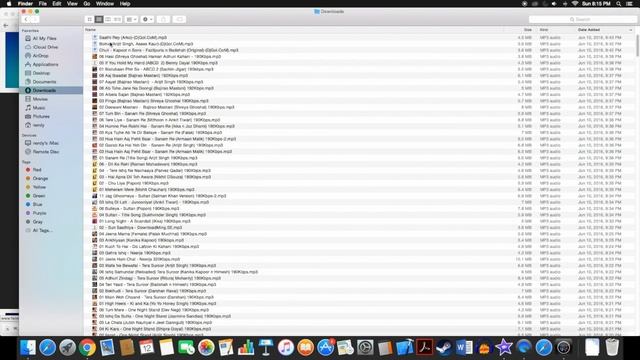The height and width of the screenshot is (360, 640).
Task: Open Spotlight search in menu bar
Action: [x=619, y=4]
